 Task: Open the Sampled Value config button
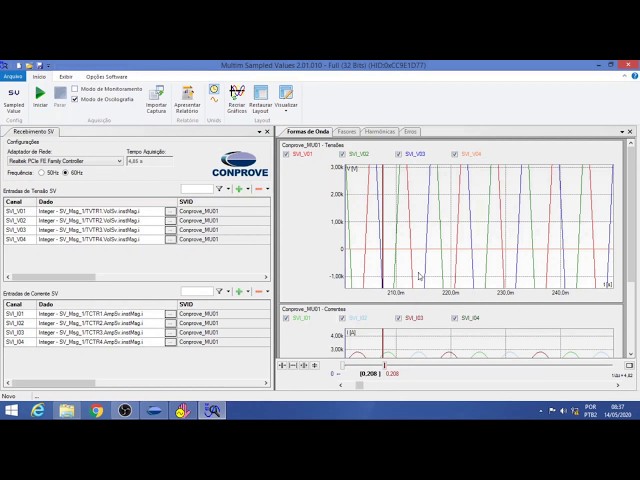tap(14, 100)
